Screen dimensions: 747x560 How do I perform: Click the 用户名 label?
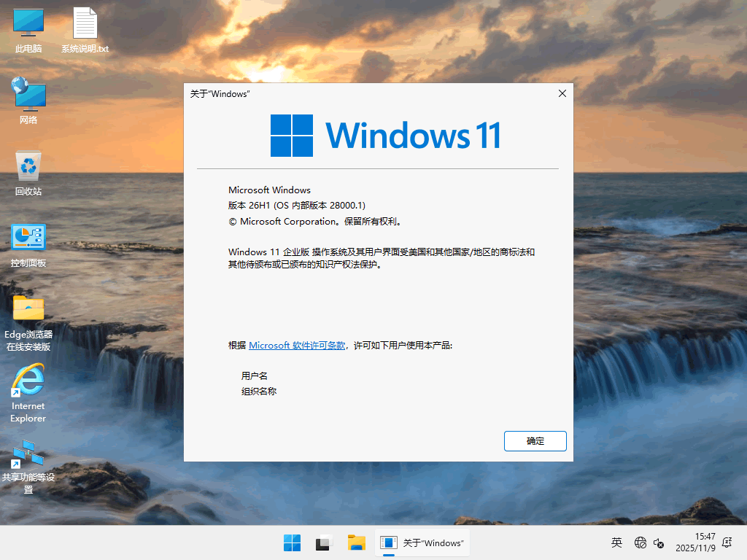pyautogui.click(x=255, y=376)
